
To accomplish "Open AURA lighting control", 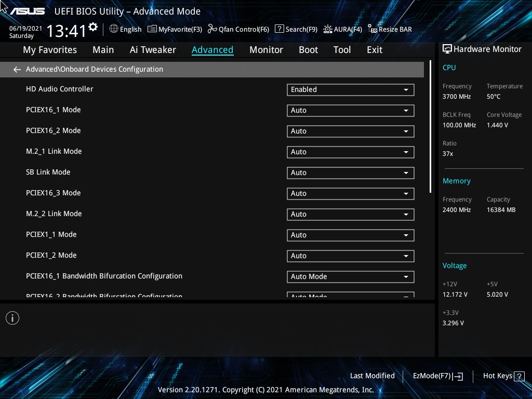I will point(342,29).
